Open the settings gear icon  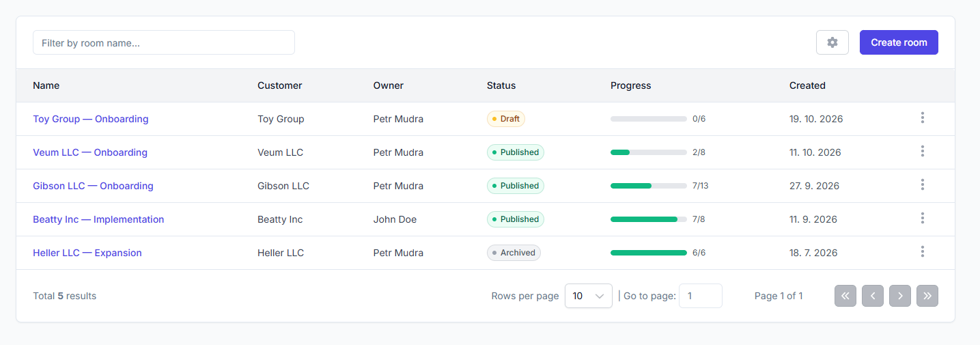(x=832, y=42)
